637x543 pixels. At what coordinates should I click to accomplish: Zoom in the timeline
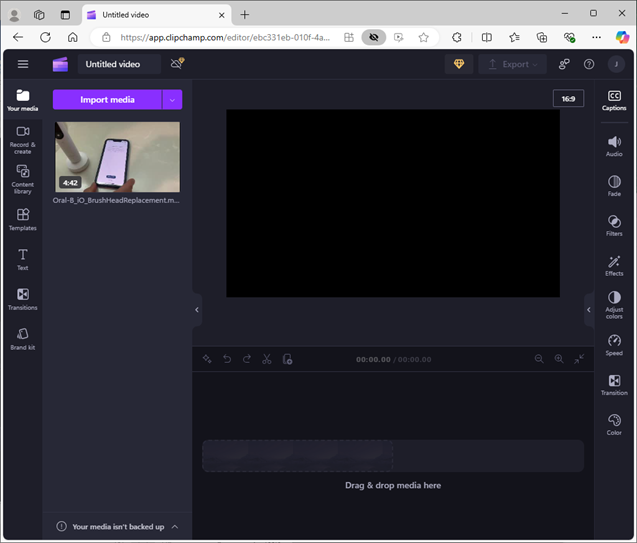[559, 359]
